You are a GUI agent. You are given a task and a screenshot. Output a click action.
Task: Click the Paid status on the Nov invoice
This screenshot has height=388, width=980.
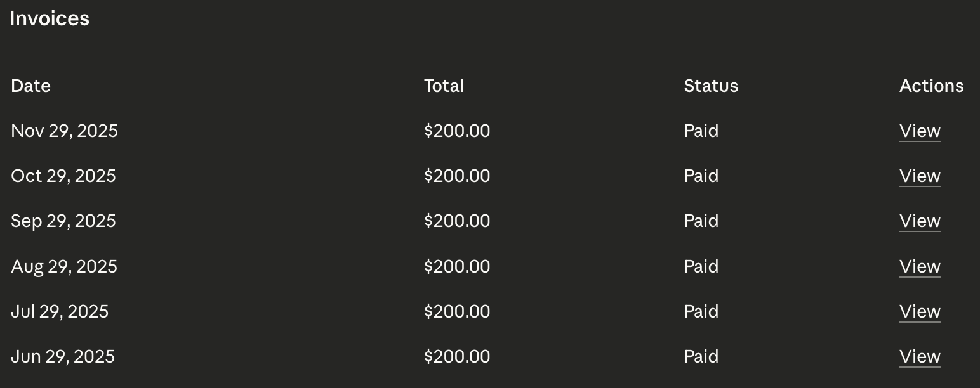pyautogui.click(x=701, y=131)
